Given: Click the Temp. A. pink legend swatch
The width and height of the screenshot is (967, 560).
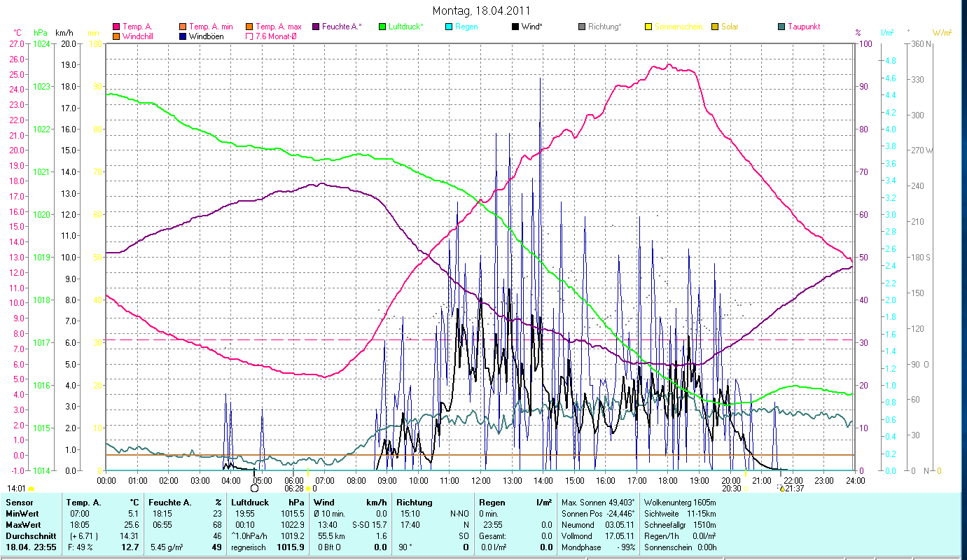Looking at the screenshot, I should (116, 27).
